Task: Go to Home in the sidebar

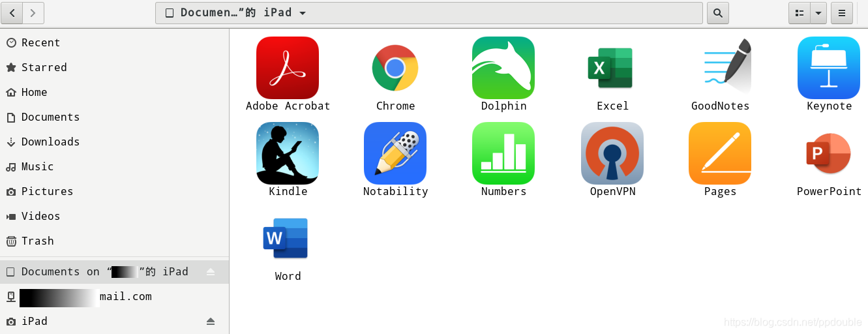Action: coord(114,92)
